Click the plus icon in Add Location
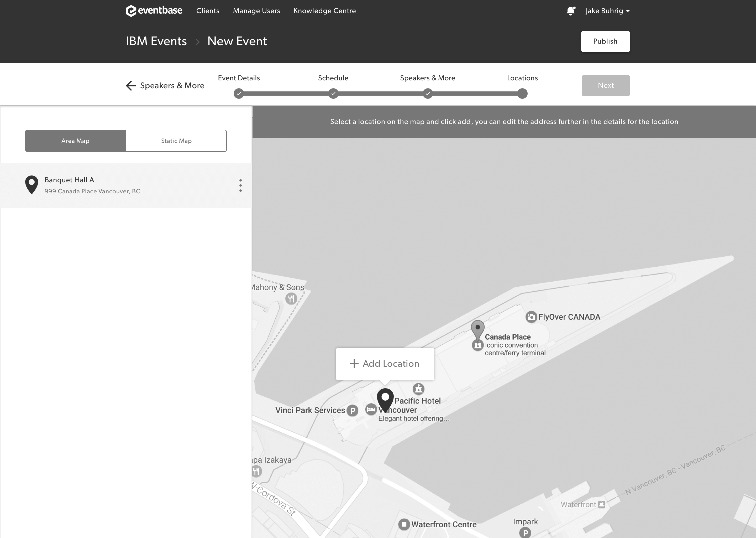 click(x=354, y=363)
